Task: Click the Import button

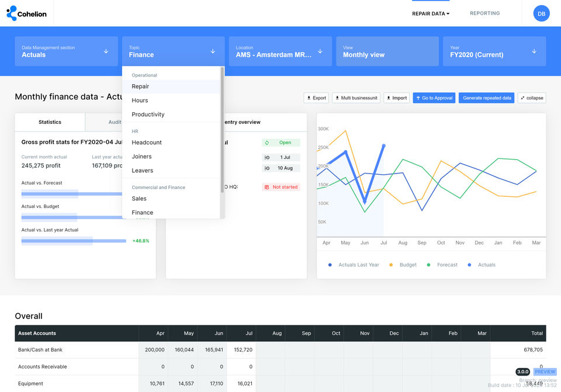Action: pyautogui.click(x=396, y=98)
